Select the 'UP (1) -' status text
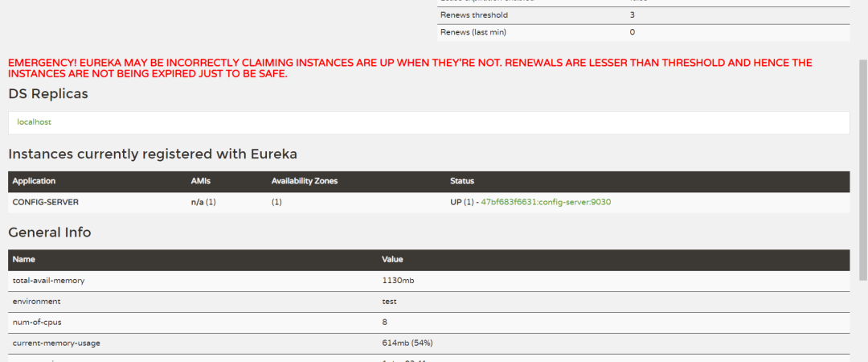The image size is (868, 362). (465, 203)
